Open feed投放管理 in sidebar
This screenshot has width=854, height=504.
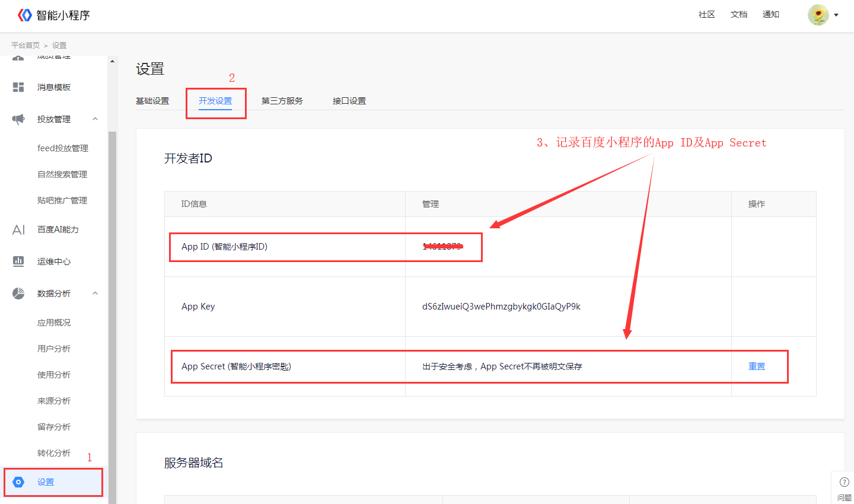coord(63,148)
